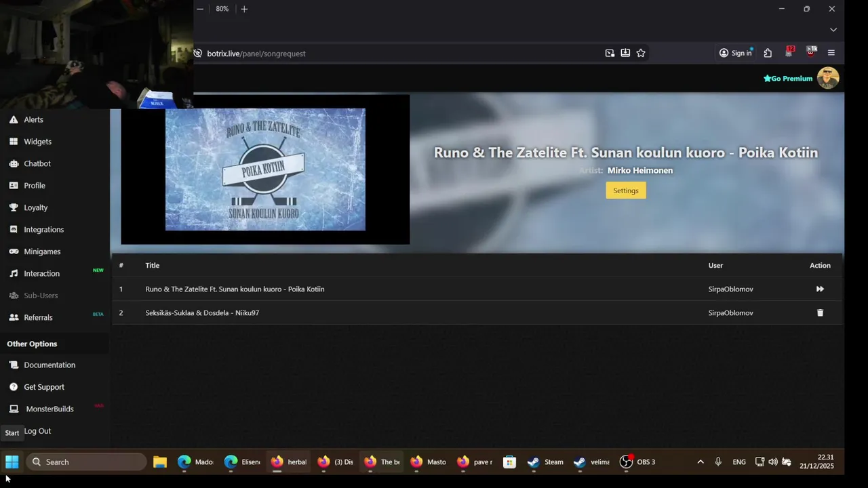Go to the Chatbot page
This screenshot has width=868, height=488.
pos(37,163)
